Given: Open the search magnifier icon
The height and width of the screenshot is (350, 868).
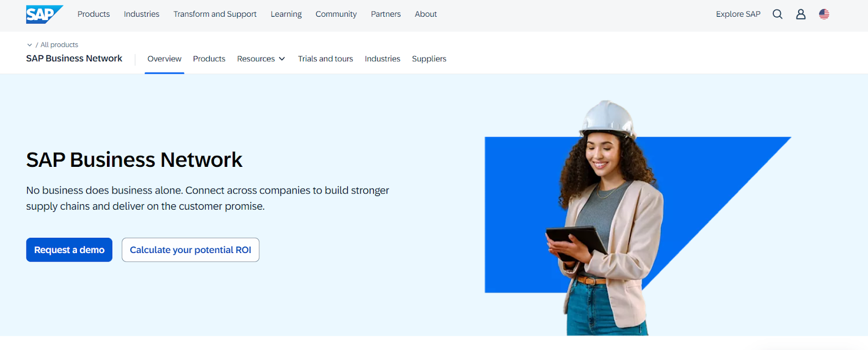Looking at the screenshot, I should 777,14.
